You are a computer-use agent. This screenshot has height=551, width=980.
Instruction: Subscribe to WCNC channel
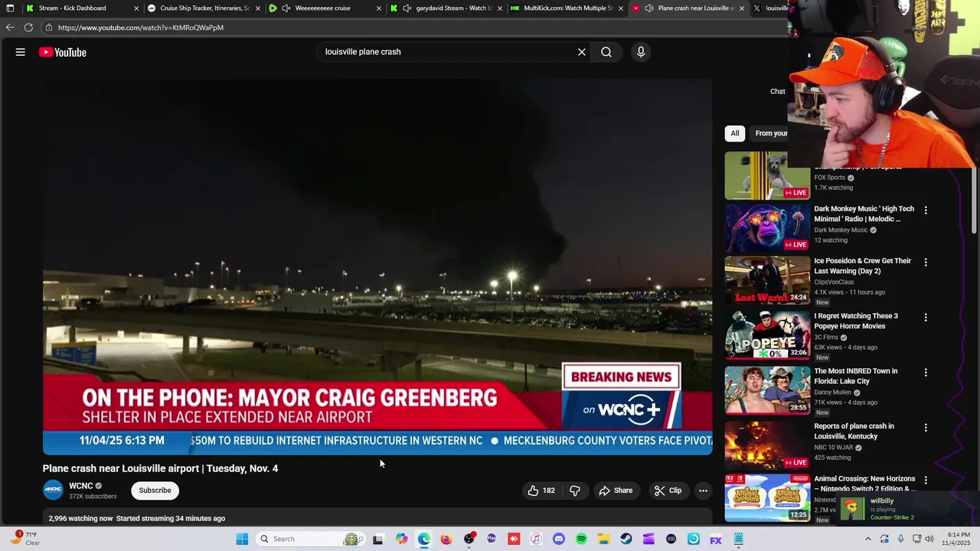[x=155, y=491]
